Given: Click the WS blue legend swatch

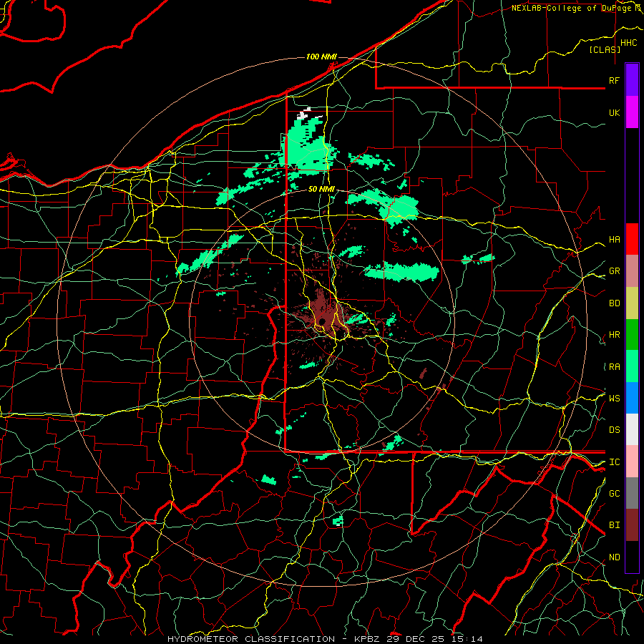Looking at the screenshot, I should (632, 398).
